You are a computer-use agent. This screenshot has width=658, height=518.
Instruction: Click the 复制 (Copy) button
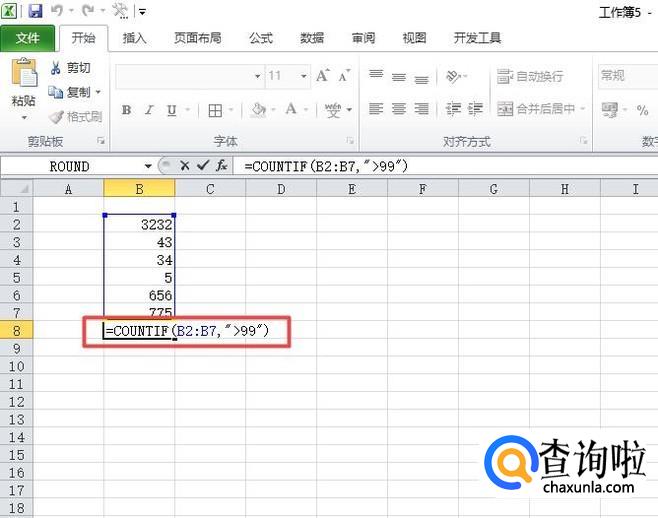70,92
